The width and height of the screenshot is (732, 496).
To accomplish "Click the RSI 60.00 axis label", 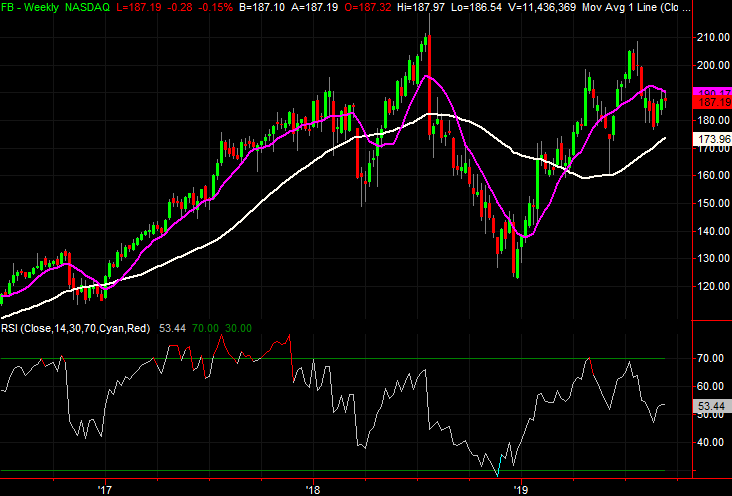I will point(711,387).
